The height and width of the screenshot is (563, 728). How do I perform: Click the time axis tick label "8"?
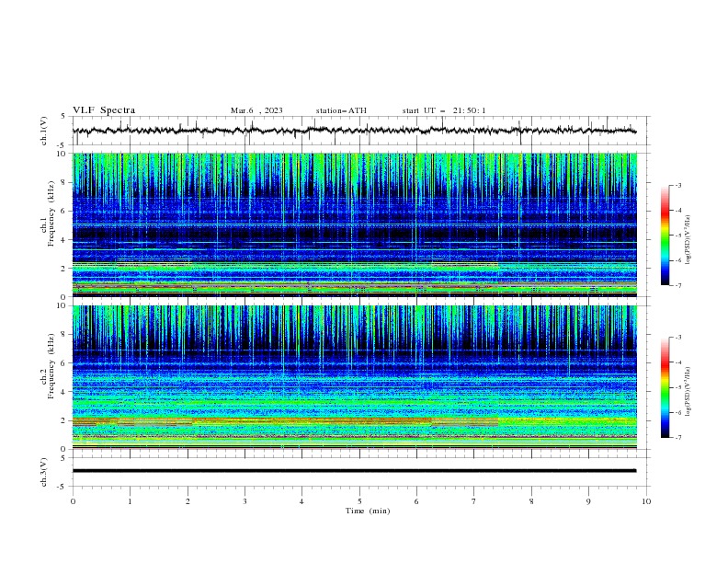point(531,501)
